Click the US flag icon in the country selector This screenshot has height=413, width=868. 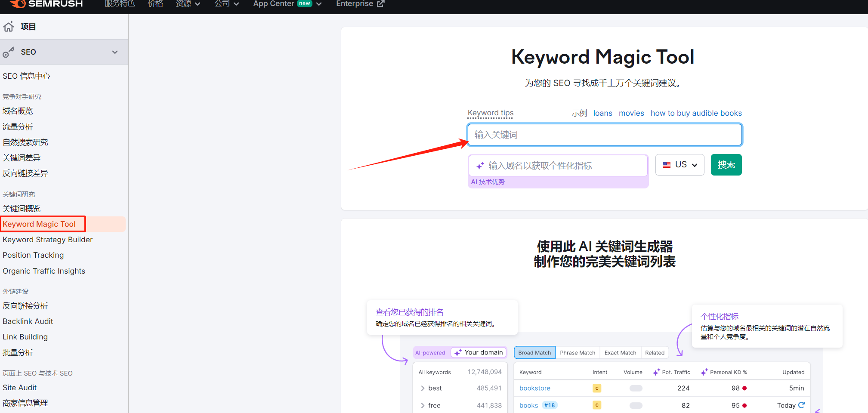click(x=667, y=164)
